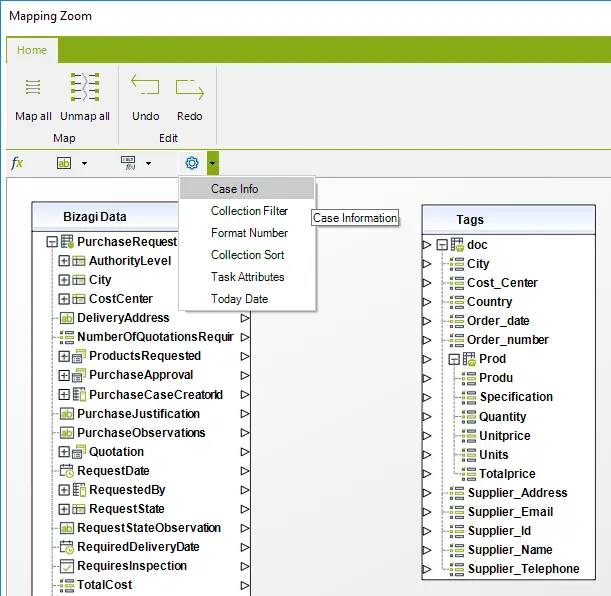The height and width of the screenshot is (596, 611).
Task: Select the Cost_Center tag
Action: (502, 283)
